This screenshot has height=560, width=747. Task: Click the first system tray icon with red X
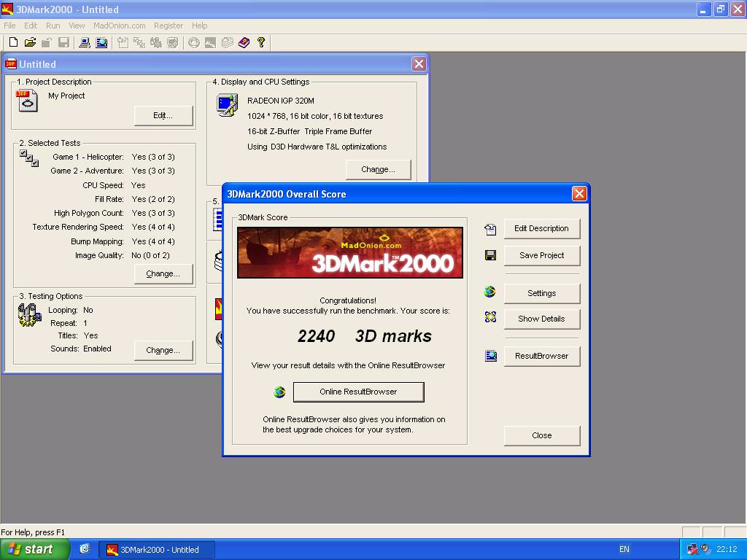click(693, 550)
